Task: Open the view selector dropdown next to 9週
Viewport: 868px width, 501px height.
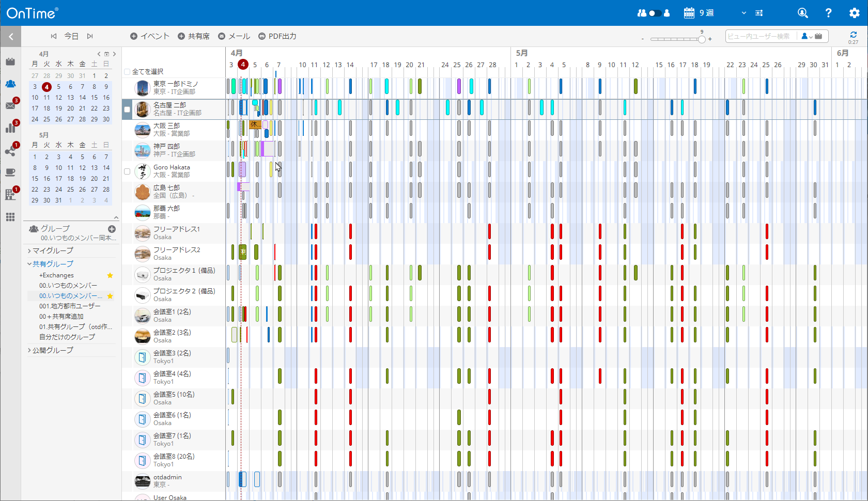Action: [743, 13]
